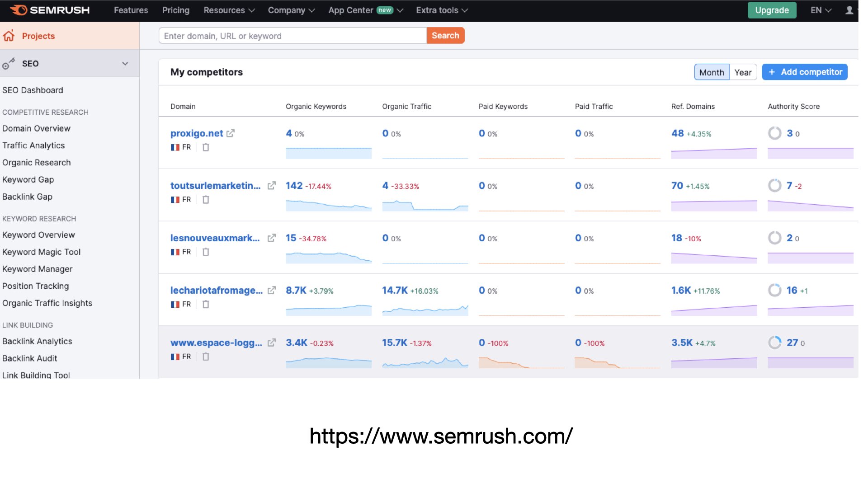Expand the Resources menu
The image size is (868, 488).
pos(229,10)
